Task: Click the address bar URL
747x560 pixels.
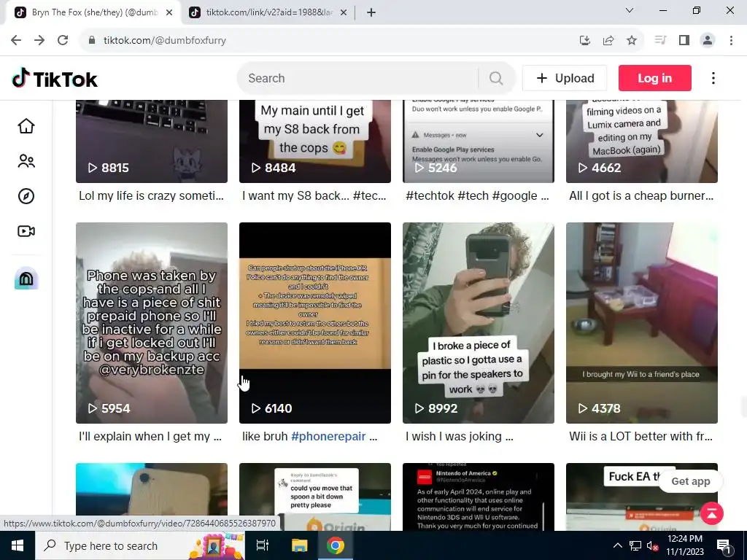Action: click(165, 41)
